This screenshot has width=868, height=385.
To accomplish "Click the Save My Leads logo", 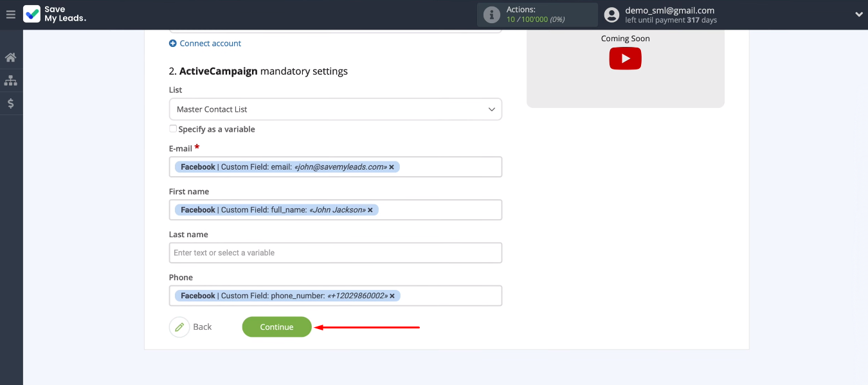I will (55, 14).
